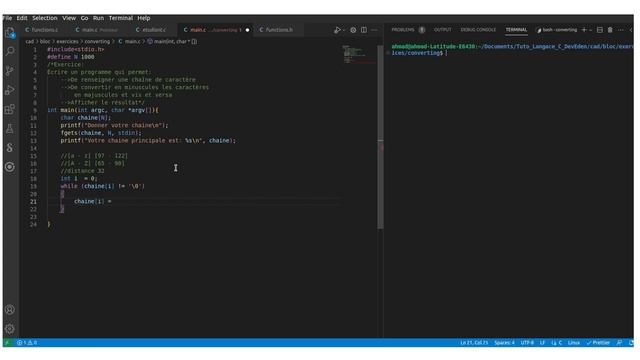This screenshot has height=360, width=640.
Task: Open the Source Control view
Action: [x=10, y=71]
